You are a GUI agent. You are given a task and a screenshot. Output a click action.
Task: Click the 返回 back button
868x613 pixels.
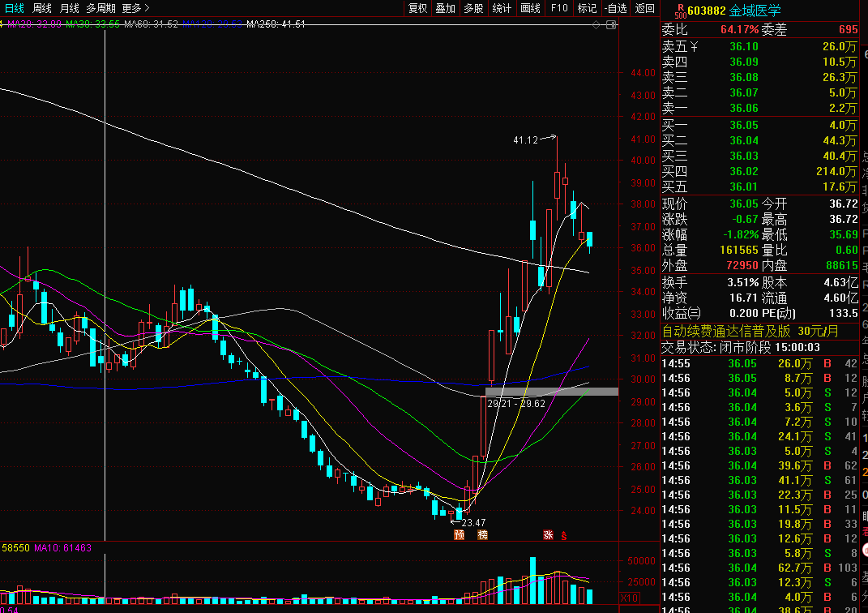pyautogui.click(x=645, y=8)
